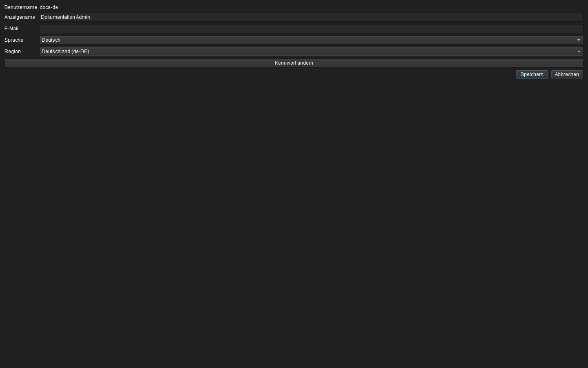Click the 'Deutsch' text in language box
Screen dimensions: 588x368
51,40
